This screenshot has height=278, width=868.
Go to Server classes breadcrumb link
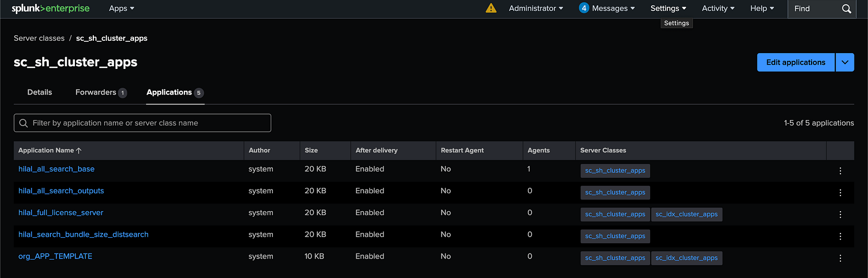point(39,38)
